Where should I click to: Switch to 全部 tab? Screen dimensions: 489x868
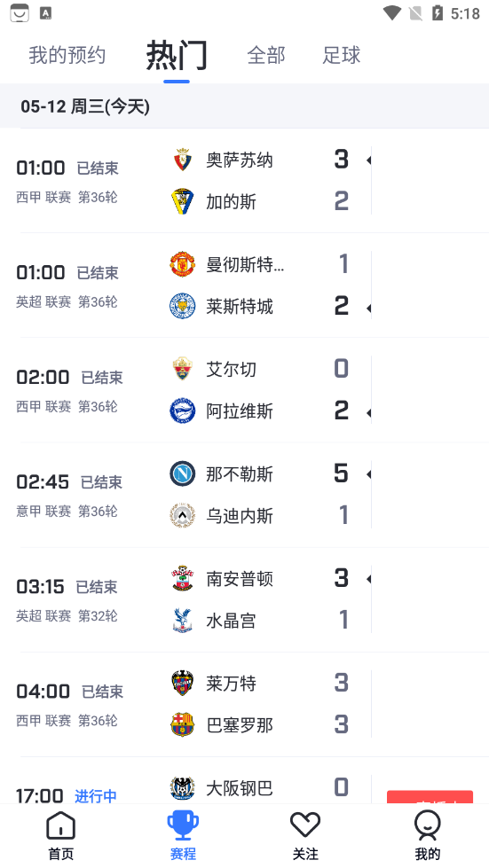pyautogui.click(x=266, y=55)
